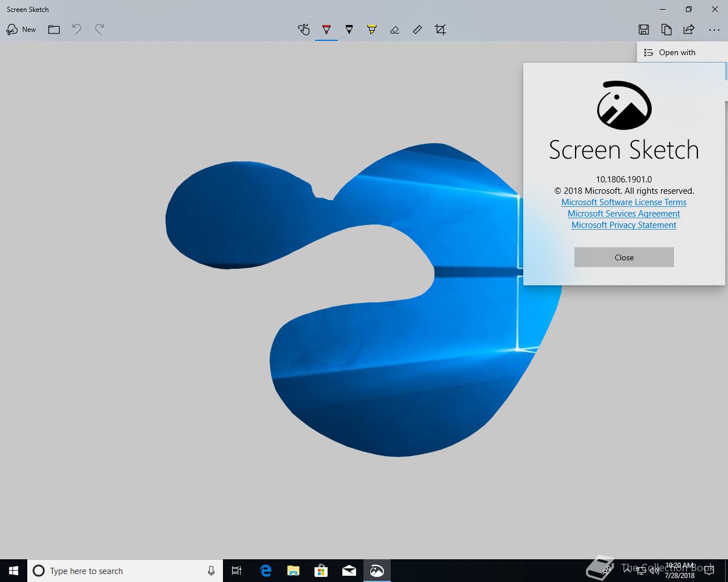Activate the taskbar microphone search icon

point(211,571)
